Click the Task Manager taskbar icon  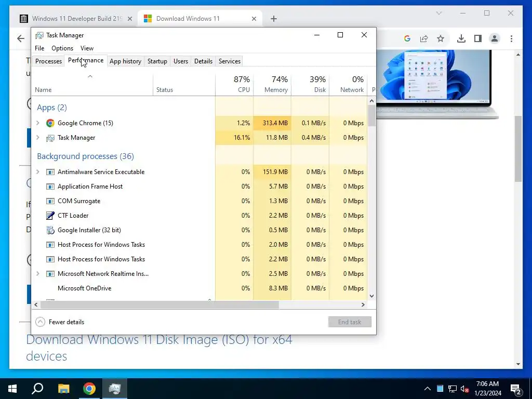pos(115,389)
